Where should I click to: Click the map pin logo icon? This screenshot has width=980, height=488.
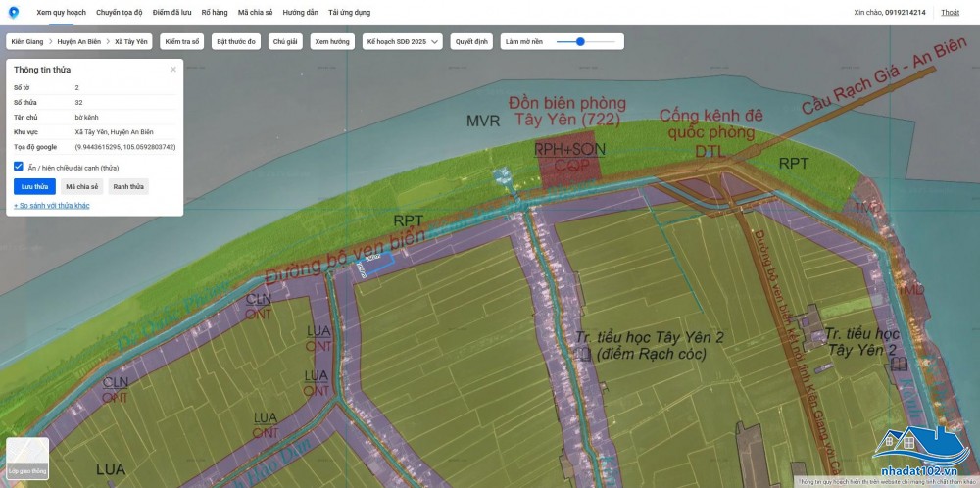coord(13,12)
